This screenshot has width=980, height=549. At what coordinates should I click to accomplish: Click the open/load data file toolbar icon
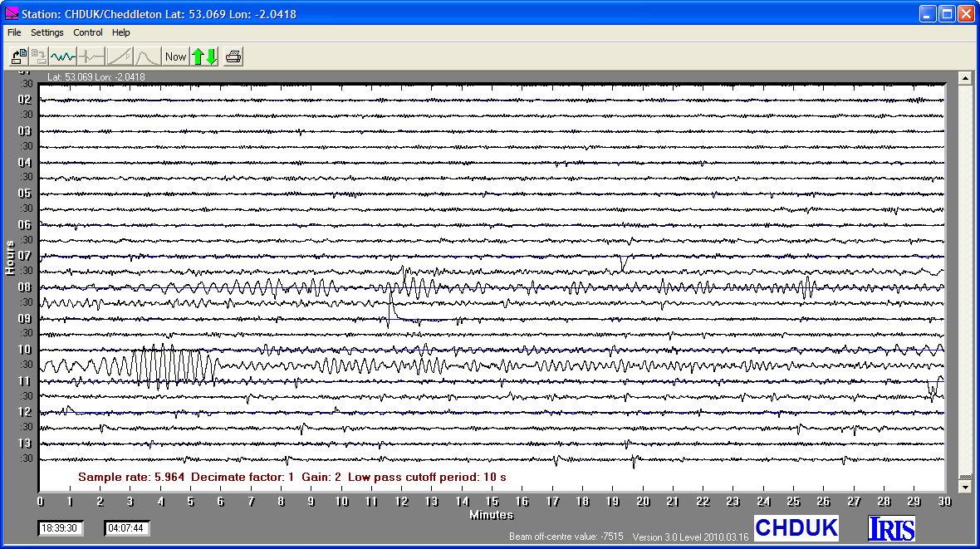(19, 57)
